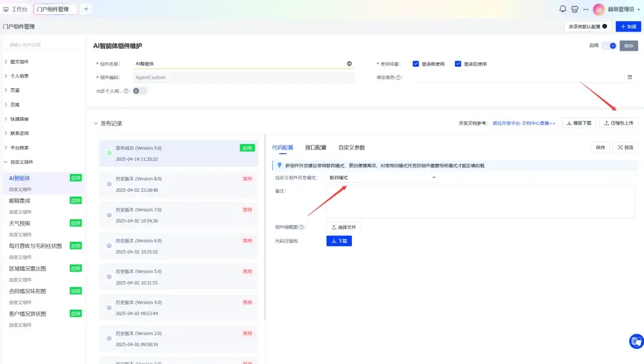This screenshot has height=364, width=644.
Task: Click the 预览 button
Action: pos(626,147)
